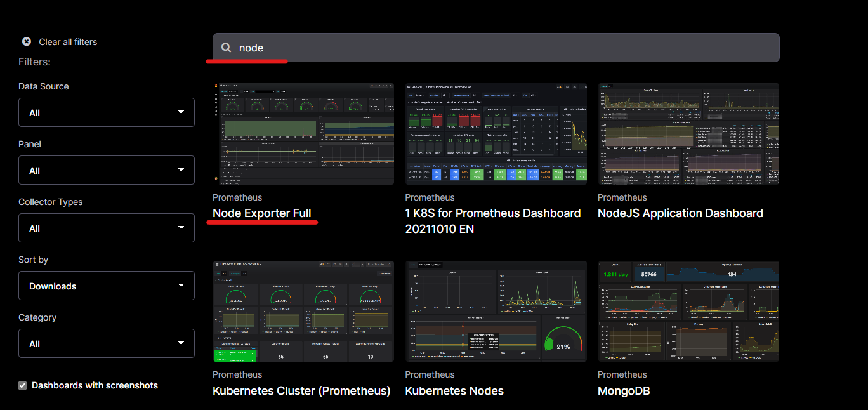The height and width of the screenshot is (410, 868).
Task: Click the Clear all filters link
Action: [68, 42]
